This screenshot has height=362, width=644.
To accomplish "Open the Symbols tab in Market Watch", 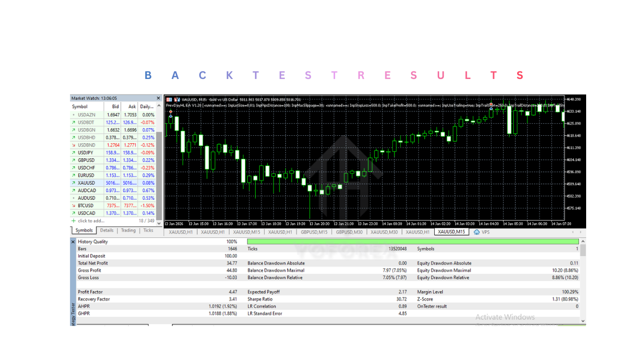I will [84, 230].
